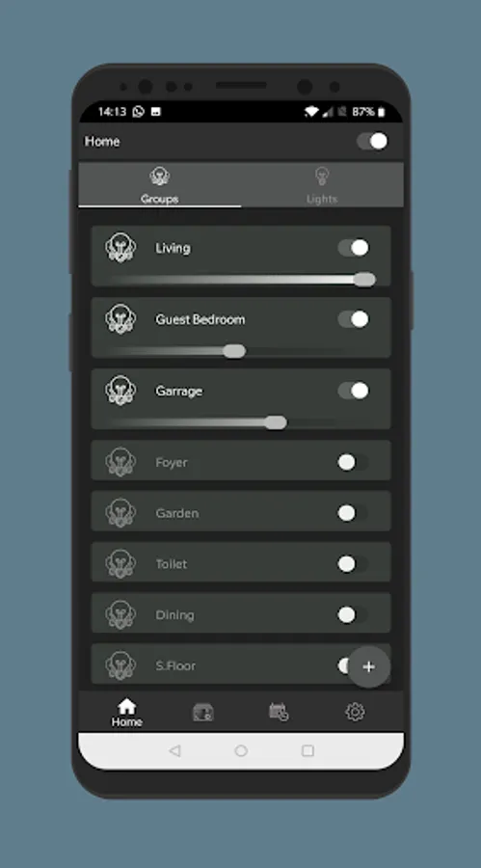Tap the Foyer group bulb icon

[120, 462]
